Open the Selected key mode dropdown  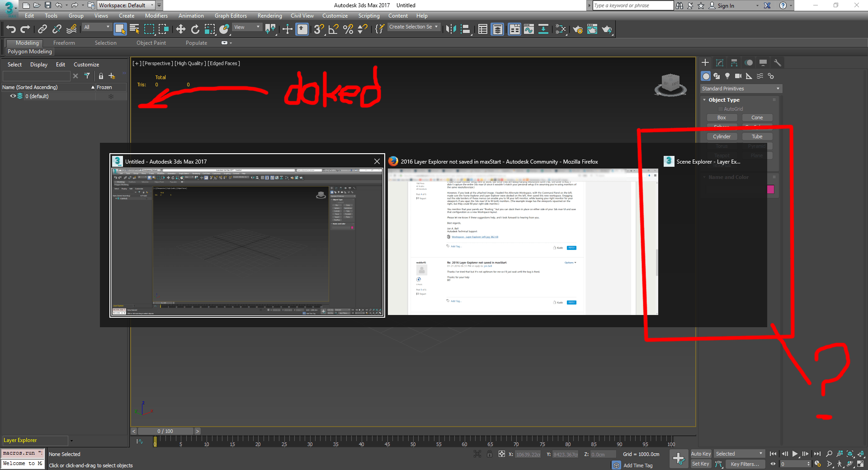pyautogui.click(x=739, y=454)
